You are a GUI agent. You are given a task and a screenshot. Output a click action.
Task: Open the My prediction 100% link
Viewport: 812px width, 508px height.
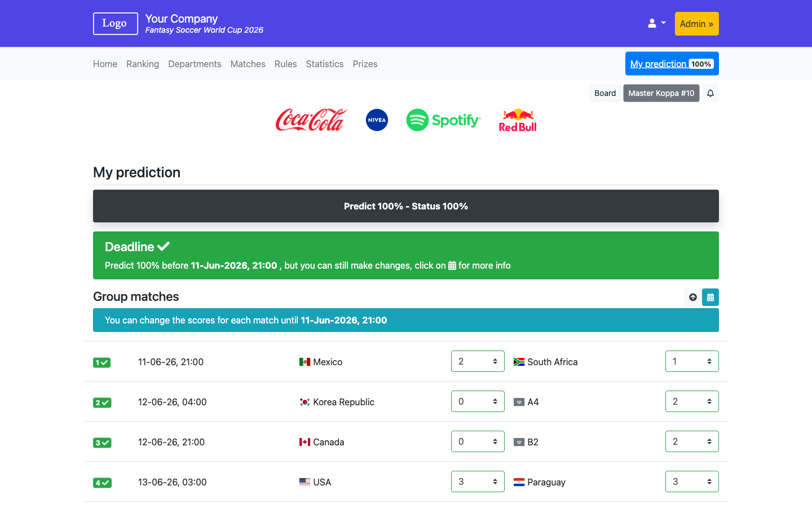click(x=672, y=63)
